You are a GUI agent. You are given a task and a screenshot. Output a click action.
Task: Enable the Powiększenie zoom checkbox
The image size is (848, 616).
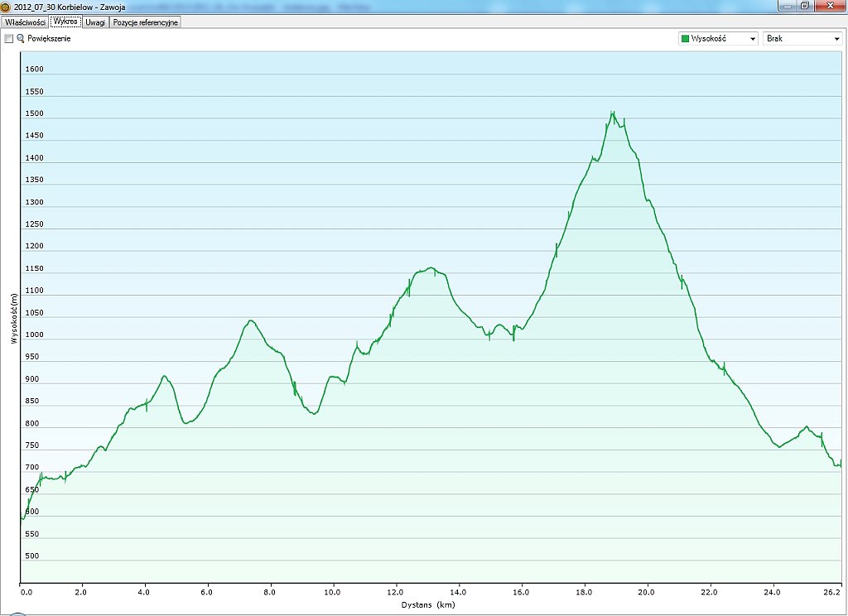coord(8,39)
